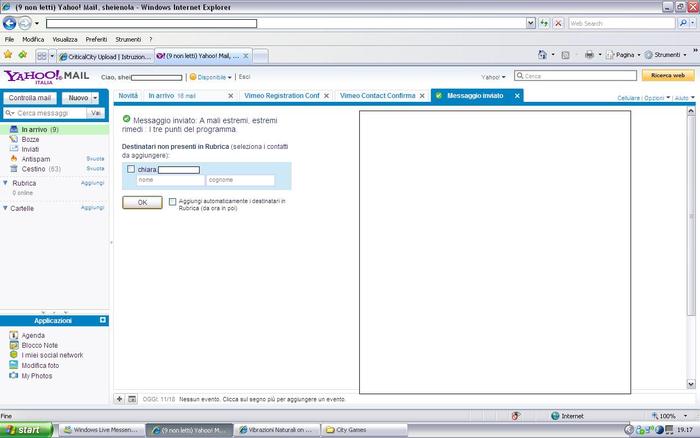
Task: Click vertical scrollbar down arrow
Action: tap(691, 384)
